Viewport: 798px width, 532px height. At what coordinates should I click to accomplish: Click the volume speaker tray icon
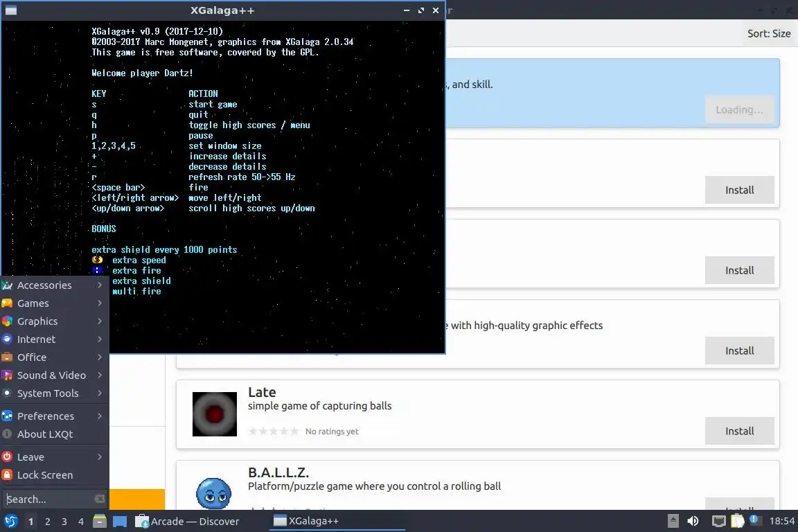tap(693, 521)
